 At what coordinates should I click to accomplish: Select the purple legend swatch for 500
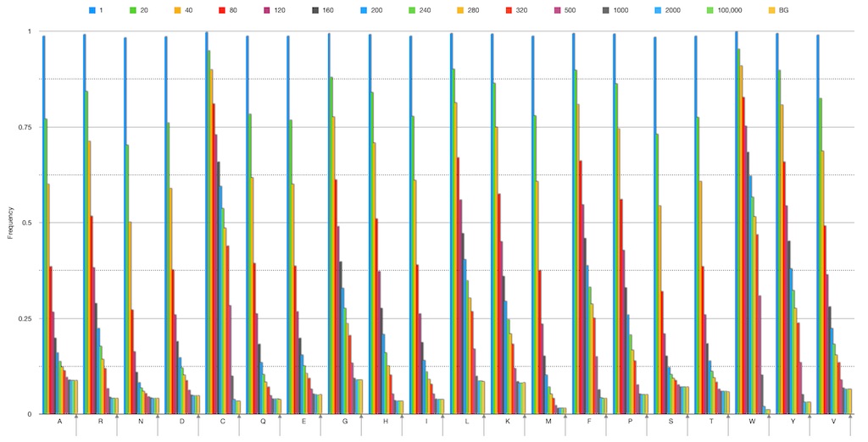point(556,10)
